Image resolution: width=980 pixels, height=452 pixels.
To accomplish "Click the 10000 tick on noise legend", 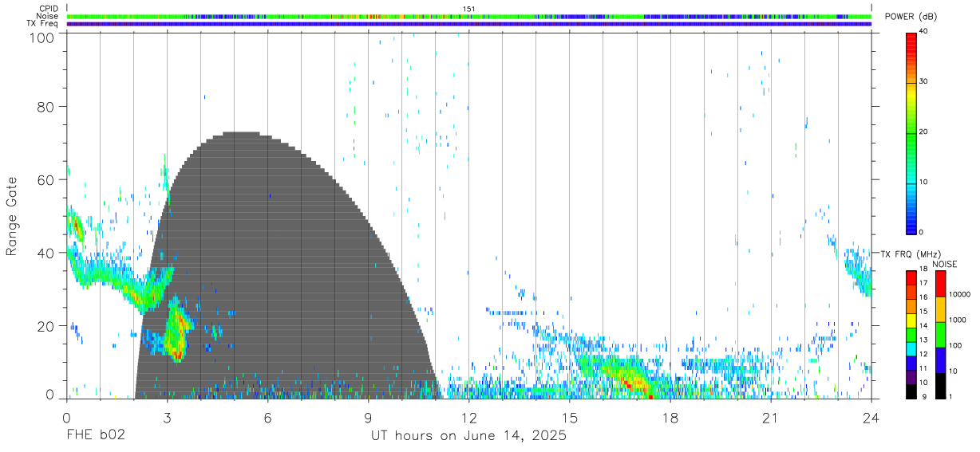I will (x=960, y=294).
